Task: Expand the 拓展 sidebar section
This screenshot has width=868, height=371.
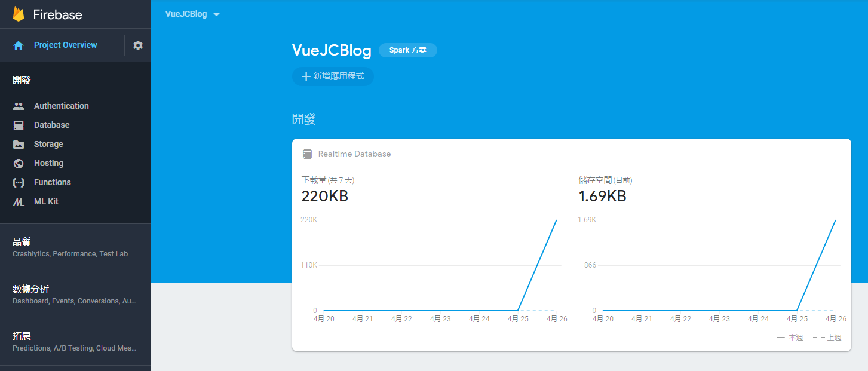Action: point(75,342)
